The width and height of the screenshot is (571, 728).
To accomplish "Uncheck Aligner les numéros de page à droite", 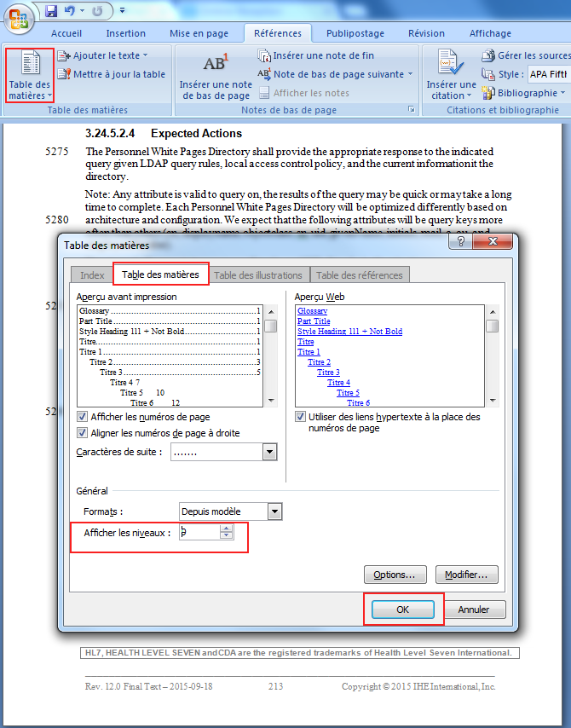I will click(83, 433).
